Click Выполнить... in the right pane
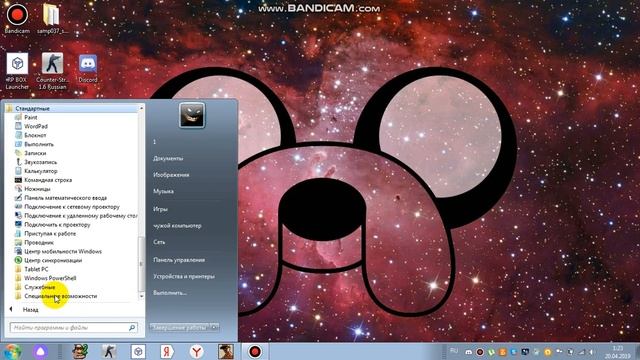640x360 pixels. click(x=170, y=293)
